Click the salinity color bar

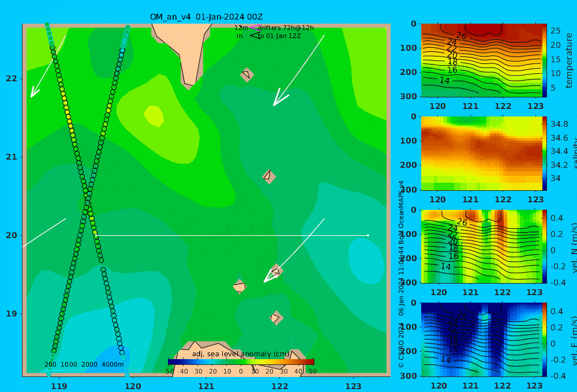pyautogui.click(x=545, y=153)
